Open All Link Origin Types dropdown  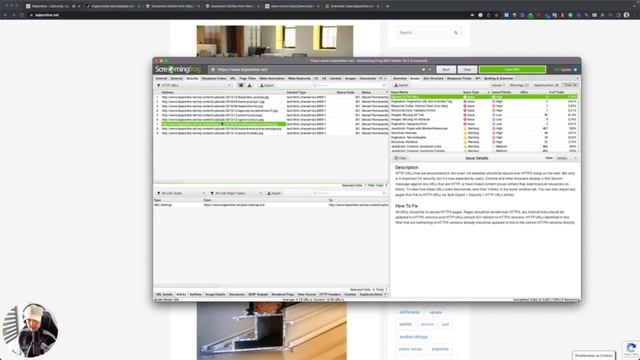(236, 193)
